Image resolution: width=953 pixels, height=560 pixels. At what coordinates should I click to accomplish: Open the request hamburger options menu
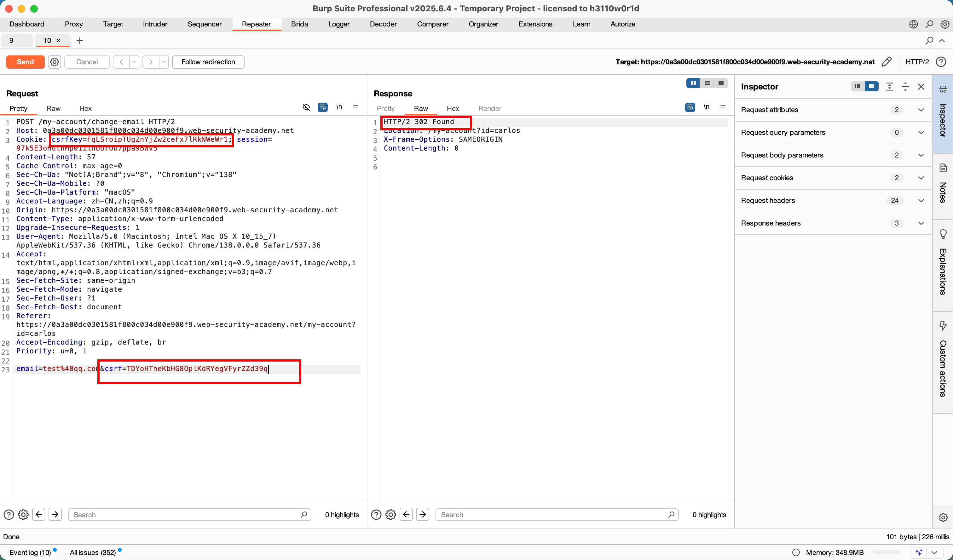[355, 107]
